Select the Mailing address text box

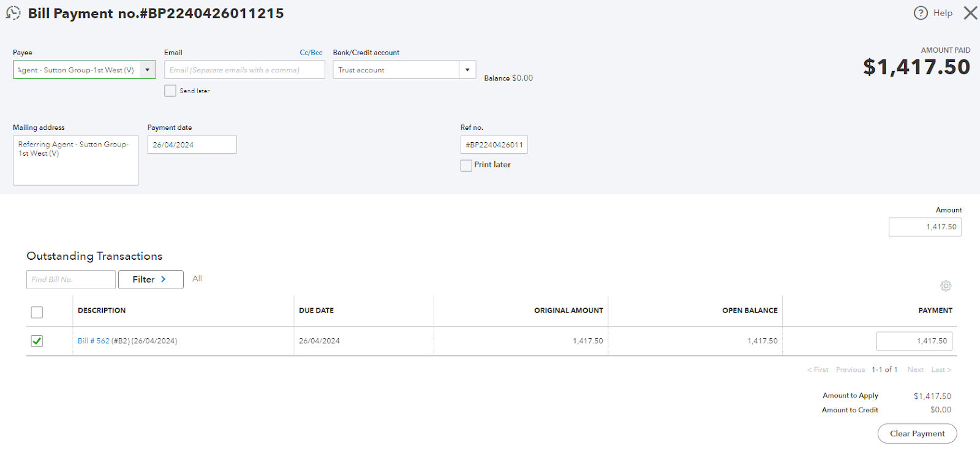click(75, 160)
